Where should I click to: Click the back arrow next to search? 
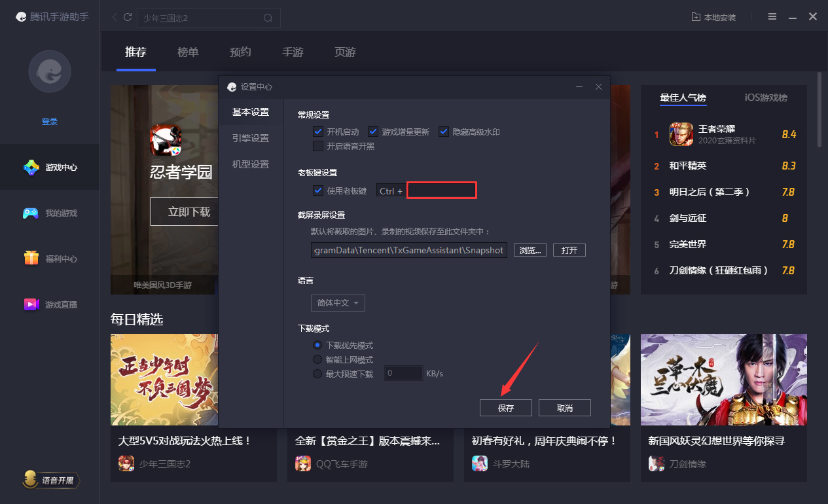115,17
